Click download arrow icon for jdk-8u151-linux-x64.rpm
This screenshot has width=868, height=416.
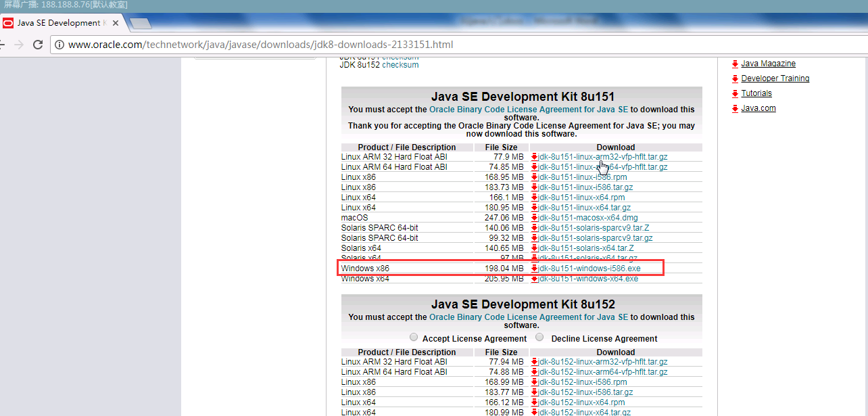coord(535,198)
